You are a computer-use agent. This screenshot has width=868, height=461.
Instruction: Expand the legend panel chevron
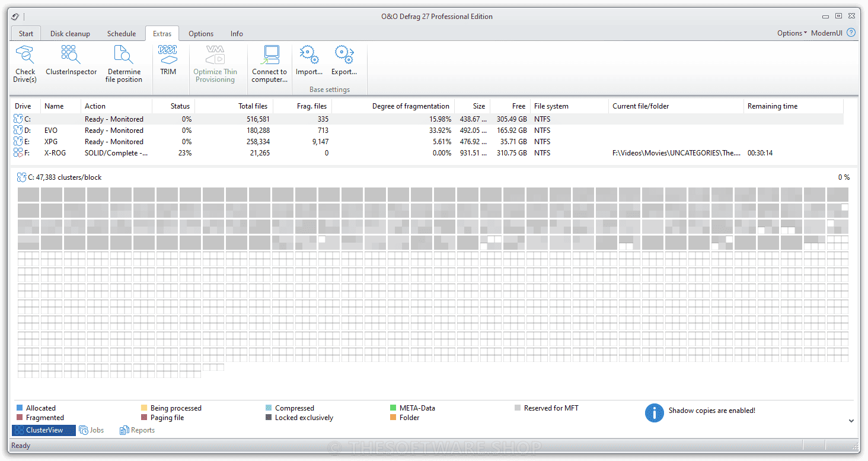851,421
